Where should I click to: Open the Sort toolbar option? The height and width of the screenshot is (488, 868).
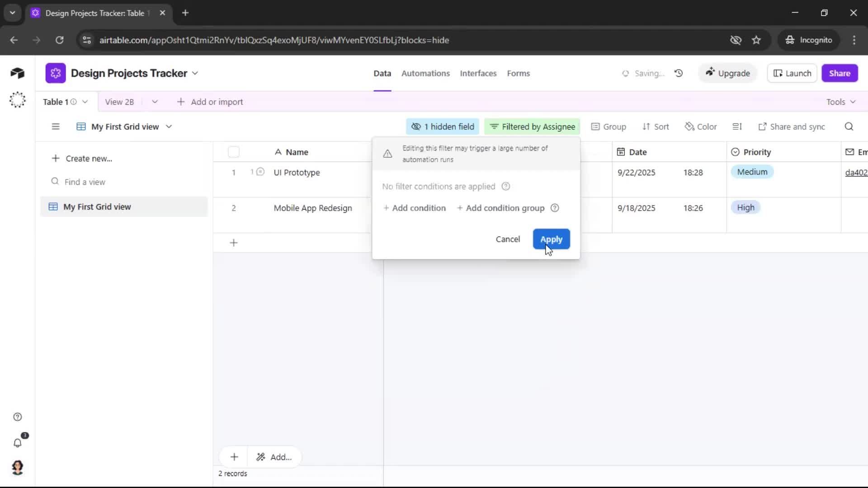click(656, 127)
